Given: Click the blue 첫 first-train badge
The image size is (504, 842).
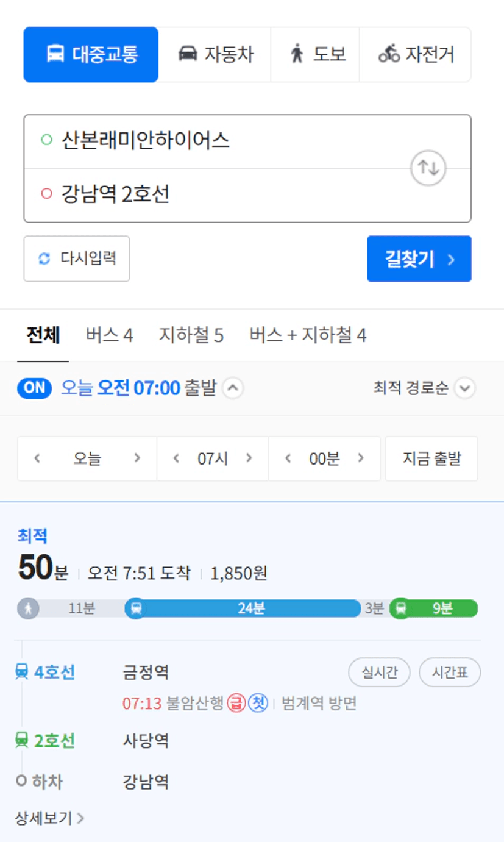Looking at the screenshot, I should 258,704.
